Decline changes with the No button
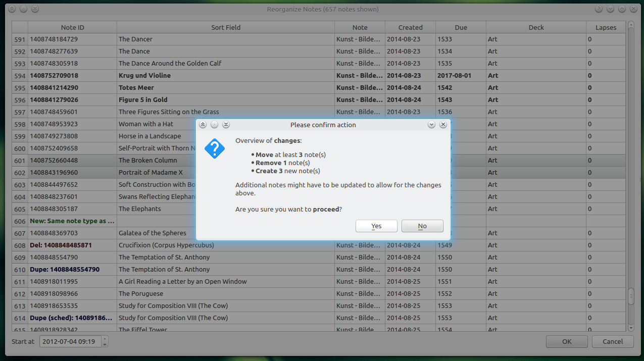Screen dimensions: 644x361 (422, 226)
